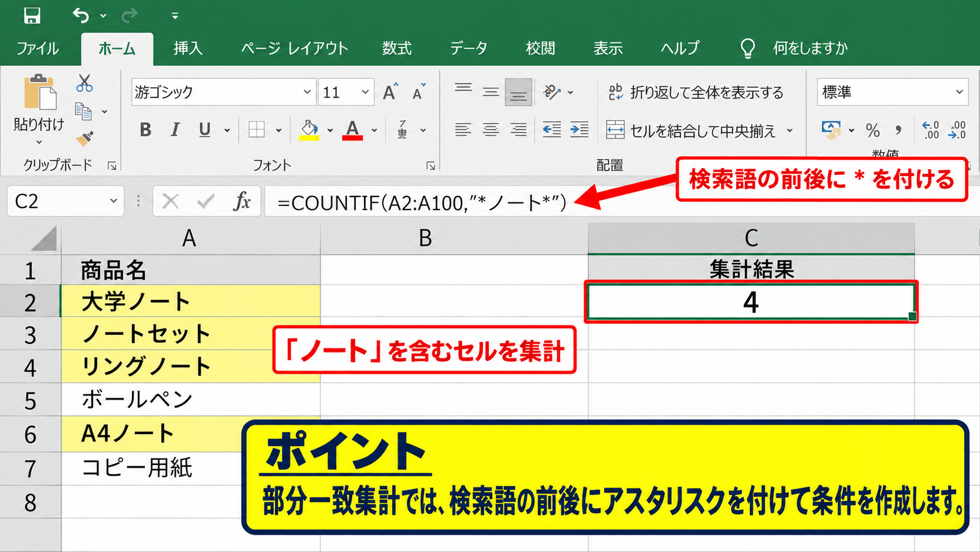Redo the undone action
This screenshot has width=980, height=552.
tap(129, 16)
